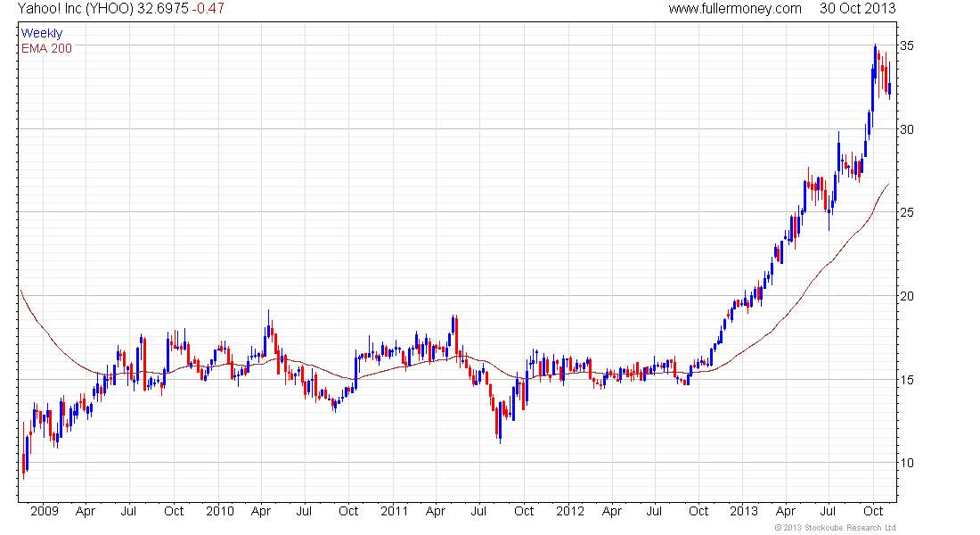The width and height of the screenshot is (980, 535).
Task: Click the 2013 year label on time axis
Action: click(744, 511)
